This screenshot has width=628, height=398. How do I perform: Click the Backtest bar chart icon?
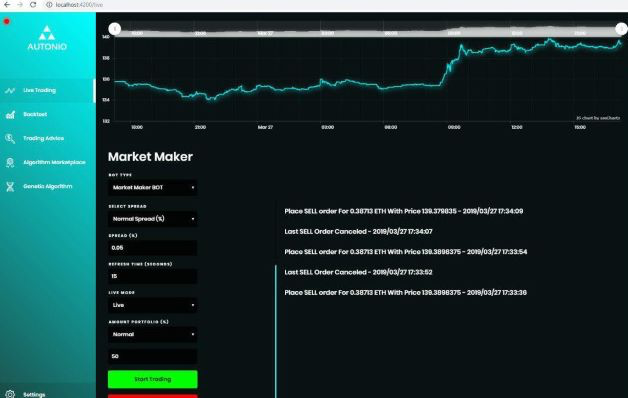(10, 115)
